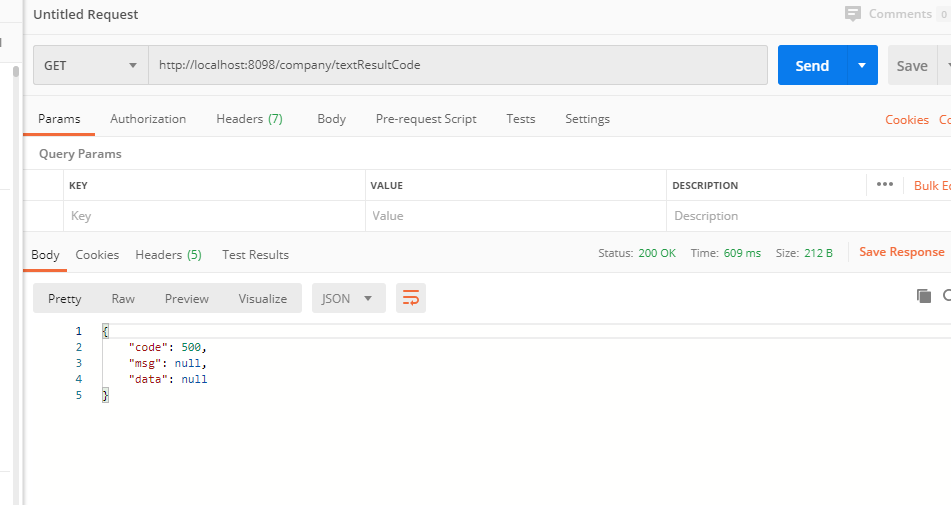Click the query param Key field
Image resolution: width=951 pixels, height=505 pixels.
[214, 216]
